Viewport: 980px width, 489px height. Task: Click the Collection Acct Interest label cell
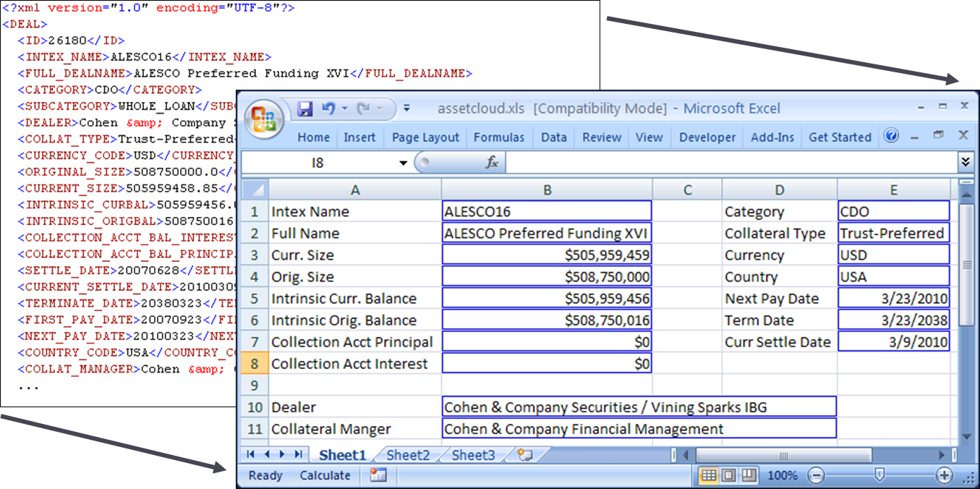[354, 363]
